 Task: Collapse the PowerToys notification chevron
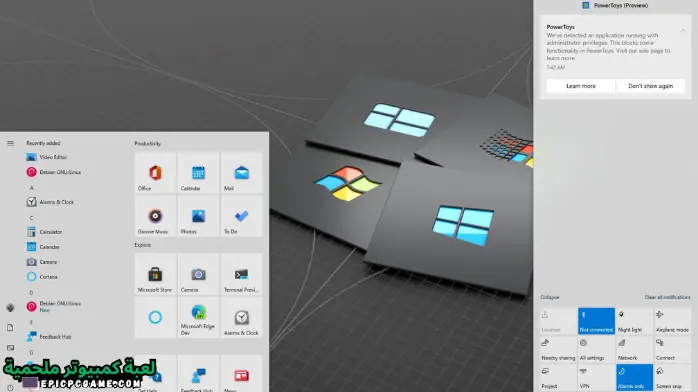[x=682, y=31]
